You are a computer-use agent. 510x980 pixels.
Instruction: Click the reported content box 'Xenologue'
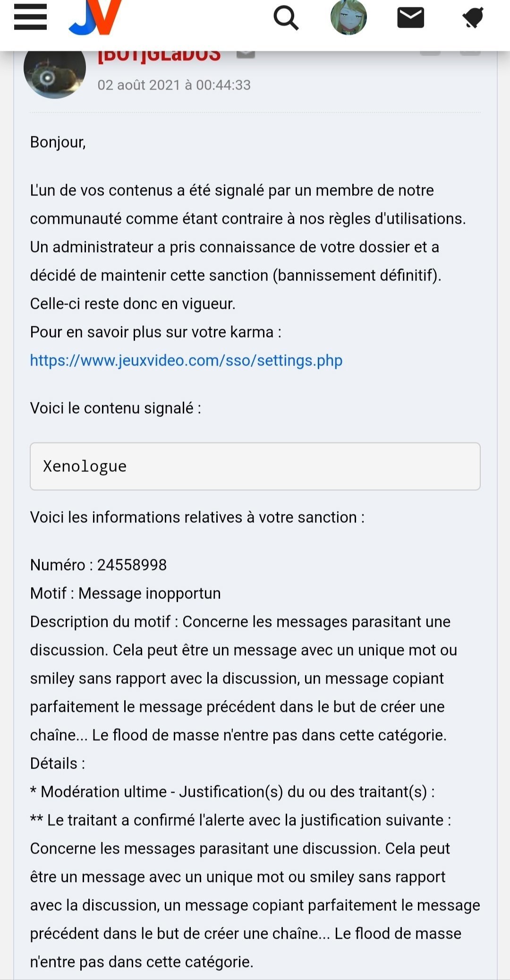255,466
